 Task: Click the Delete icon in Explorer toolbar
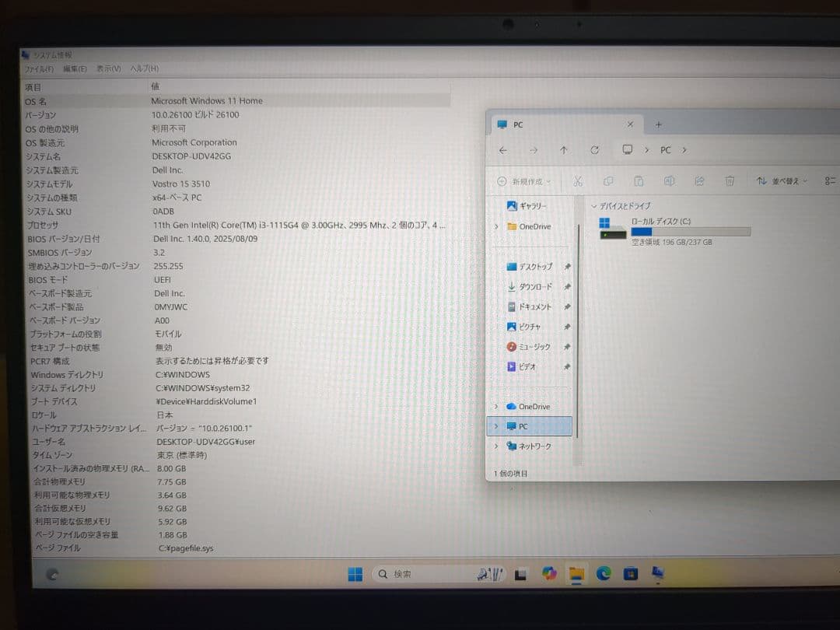click(730, 180)
